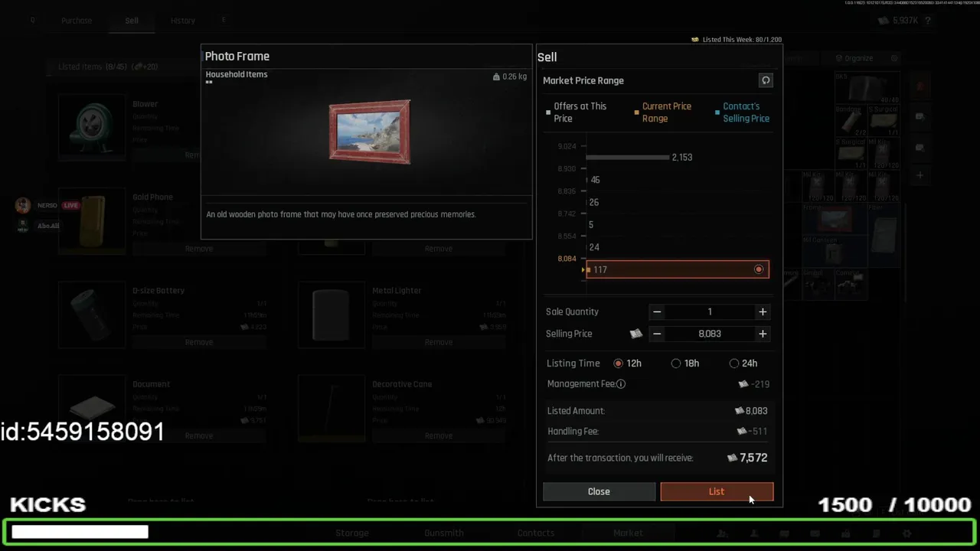Raise the Selling Price with plus

(x=763, y=334)
